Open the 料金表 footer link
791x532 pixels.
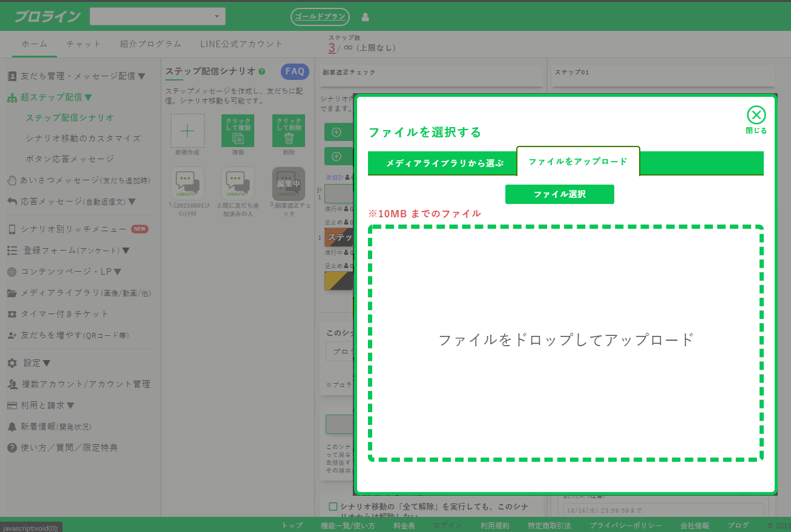[404, 525]
